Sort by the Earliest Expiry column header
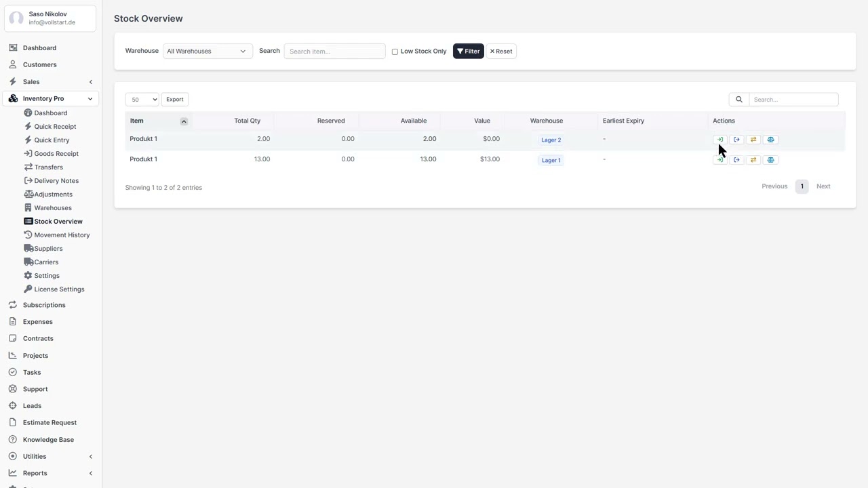The width and height of the screenshot is (868, 488). coord(623,121)
